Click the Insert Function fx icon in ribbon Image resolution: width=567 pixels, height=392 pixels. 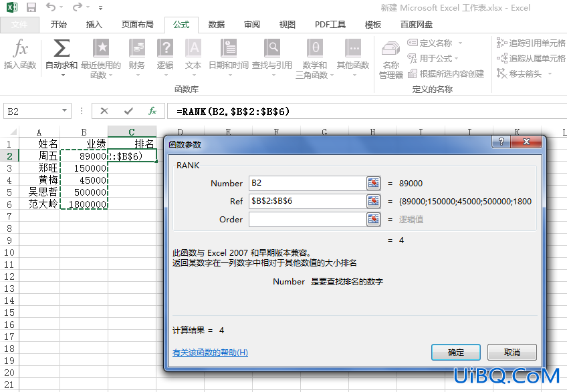point(20,48)
